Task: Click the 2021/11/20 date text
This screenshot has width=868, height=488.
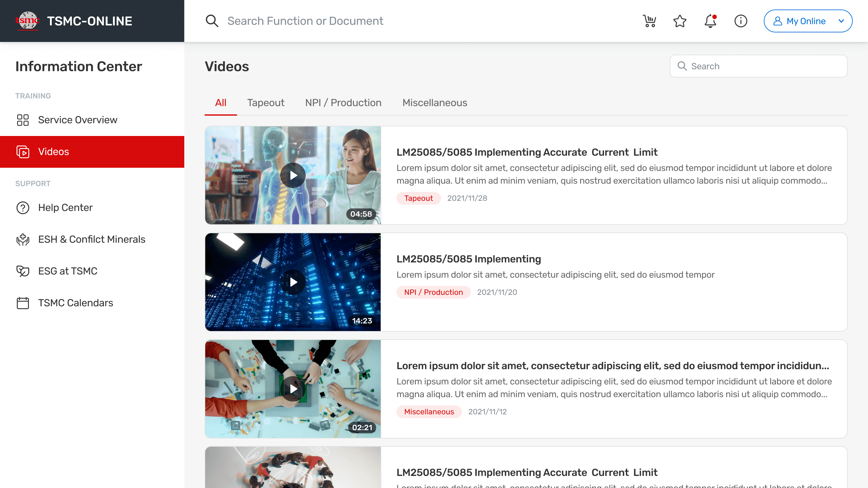Action: coord(497,292)
